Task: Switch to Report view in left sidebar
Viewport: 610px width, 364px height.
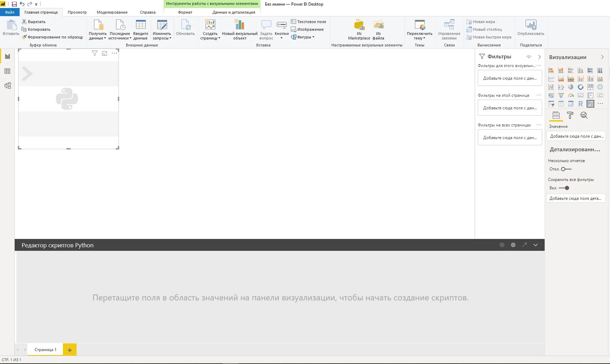Action: click(x=7, y=56)
